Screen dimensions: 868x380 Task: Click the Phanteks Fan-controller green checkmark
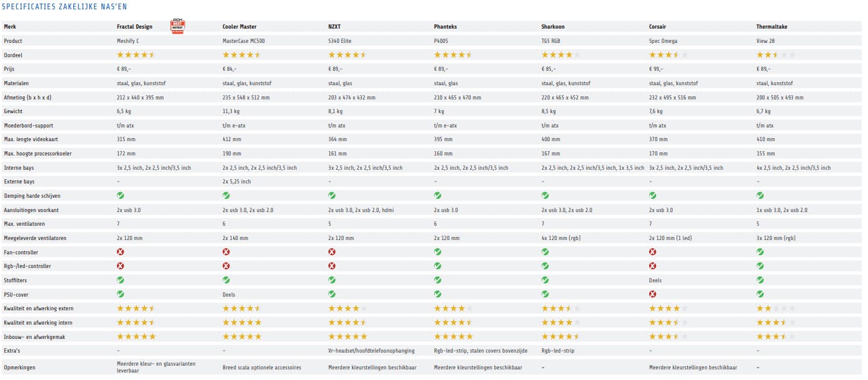438,252
